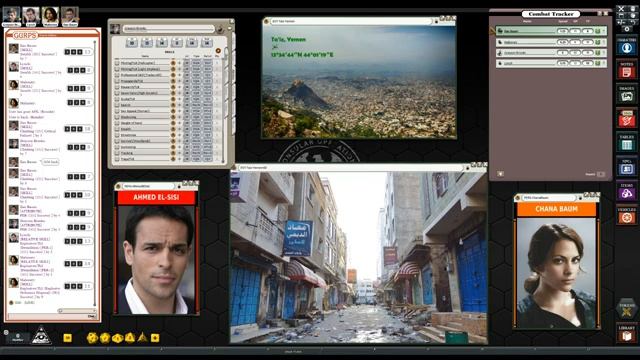Roll the Stealth skill's orange dice icon
This screenshot has height=360, width=640.
tap(173, 129)
